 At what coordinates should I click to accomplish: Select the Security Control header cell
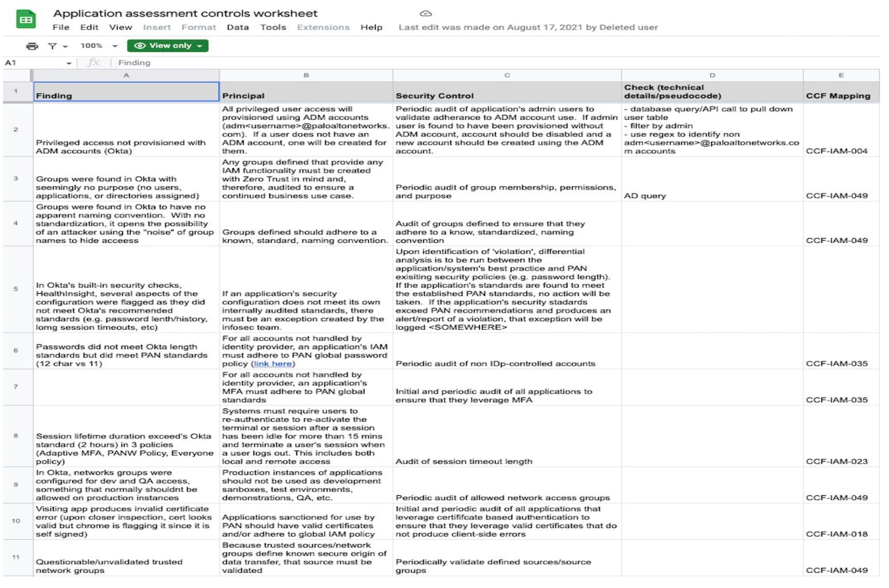(x=507, y=92)
